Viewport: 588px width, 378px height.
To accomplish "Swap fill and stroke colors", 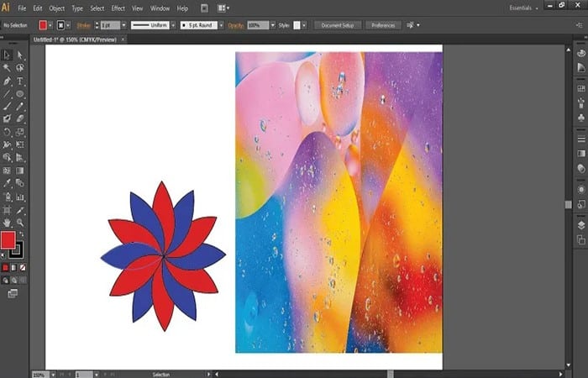I will (21, 233).
